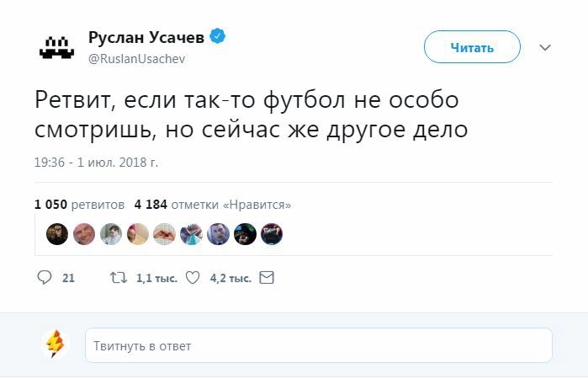Click the 19:36 - 1 июл. 2018 timestamp
This screenshot has width=588, height=379.
tap(97, 162)
